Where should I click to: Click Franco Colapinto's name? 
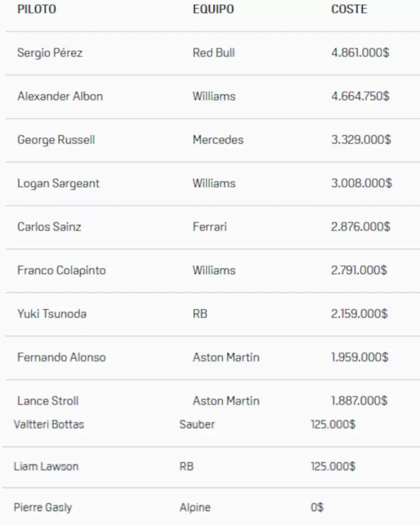(62, 270)
